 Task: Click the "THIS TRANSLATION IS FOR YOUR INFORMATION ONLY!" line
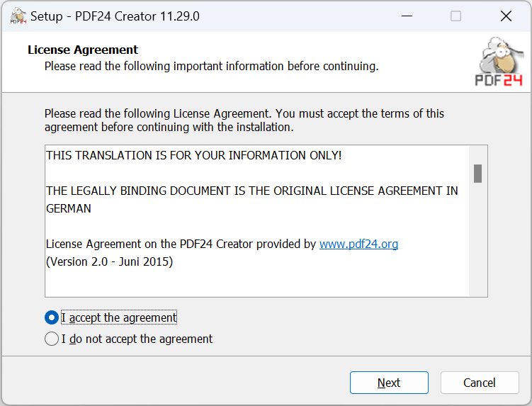(x=193, y=155)
